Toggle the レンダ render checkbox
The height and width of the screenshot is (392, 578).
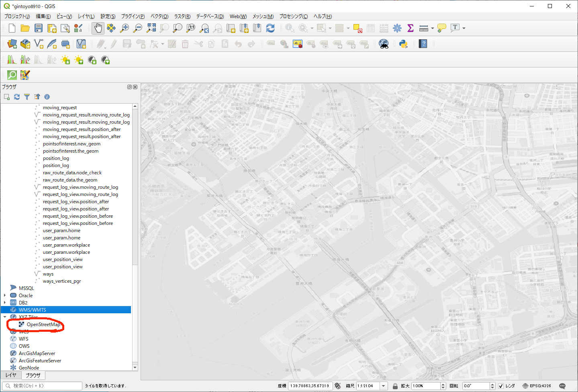pos(501,386)
